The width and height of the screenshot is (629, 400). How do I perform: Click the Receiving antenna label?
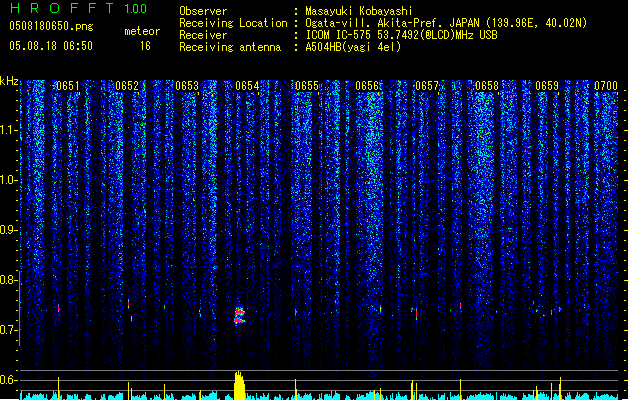coord(230,47)
